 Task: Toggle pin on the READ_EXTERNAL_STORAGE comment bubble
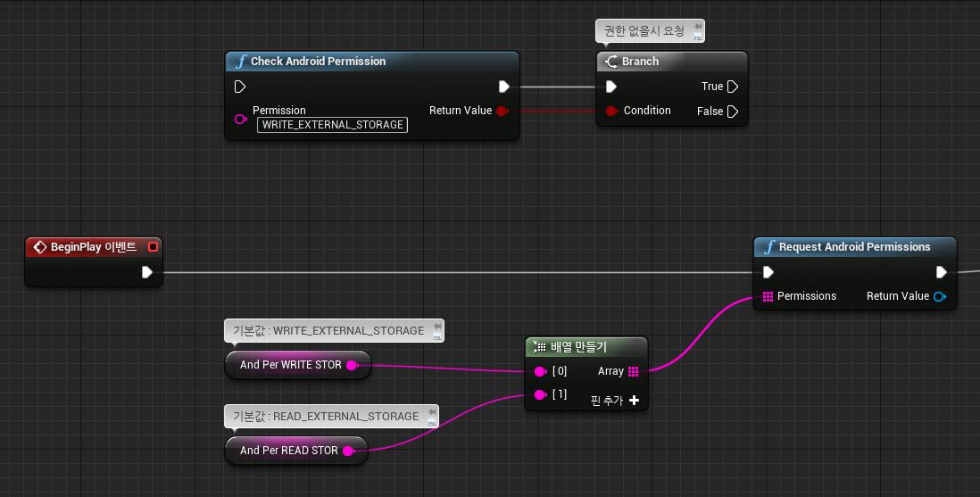[432, 412]
